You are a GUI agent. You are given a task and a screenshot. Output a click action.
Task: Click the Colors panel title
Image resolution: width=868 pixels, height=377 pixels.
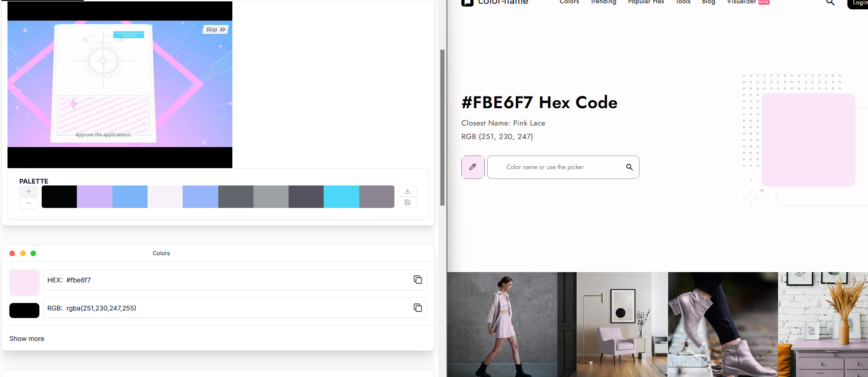tap(161, 253)
